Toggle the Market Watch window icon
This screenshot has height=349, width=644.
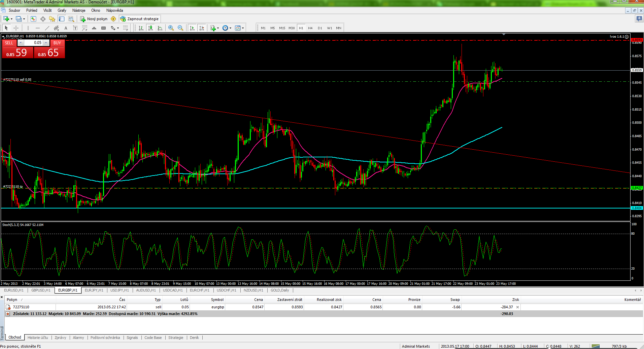(33, 19)
